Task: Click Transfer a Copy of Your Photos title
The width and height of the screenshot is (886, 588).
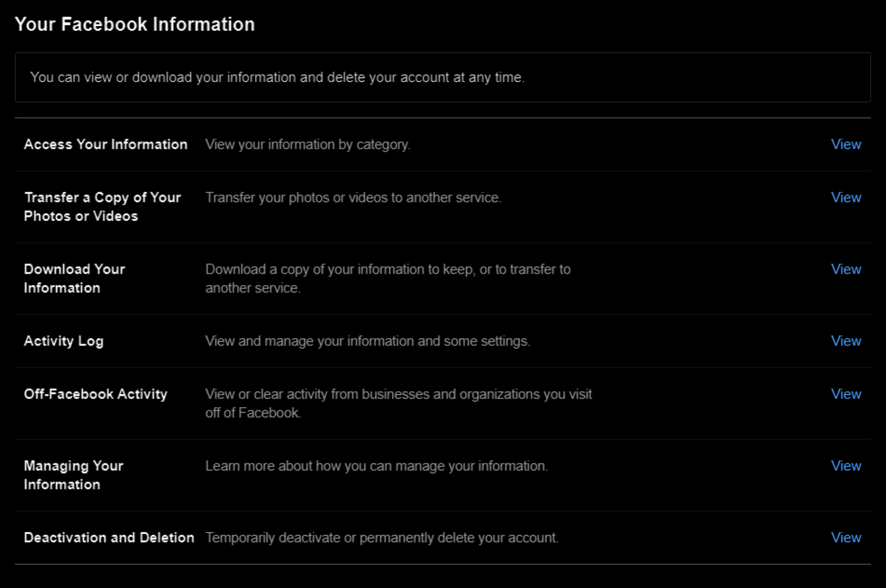Action: click(x=102, y=206)
